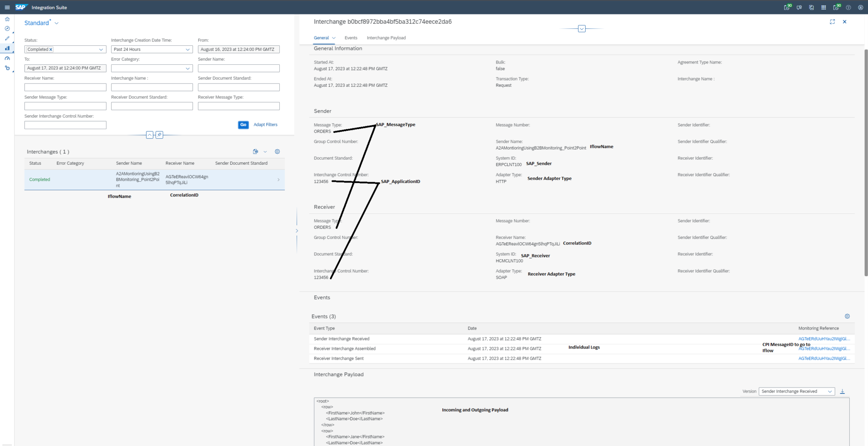The image size is (868, 446).
Task: Switch to the Interchange Payload tab
Action: click(x=386, y=38)
